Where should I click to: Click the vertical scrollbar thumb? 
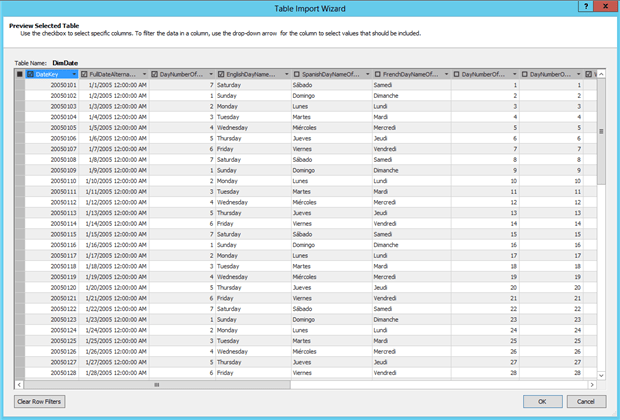click(601, 131)
